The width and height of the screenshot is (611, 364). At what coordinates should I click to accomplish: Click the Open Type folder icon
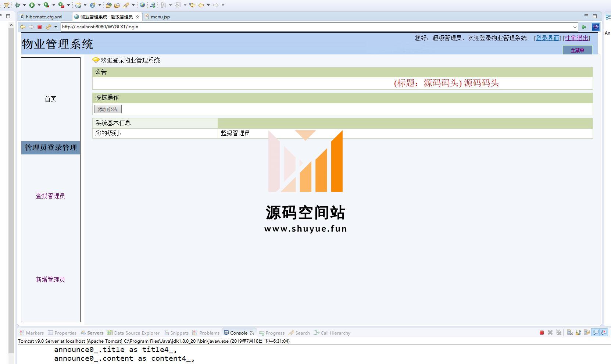pyautogui.click(x=108, y=5)
